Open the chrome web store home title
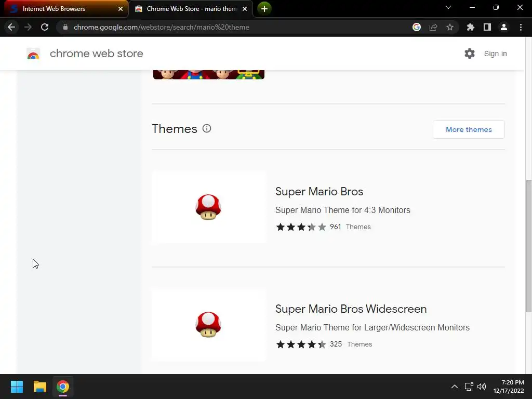The width and height of the screenshot is (532, 399). pos(96,54)
